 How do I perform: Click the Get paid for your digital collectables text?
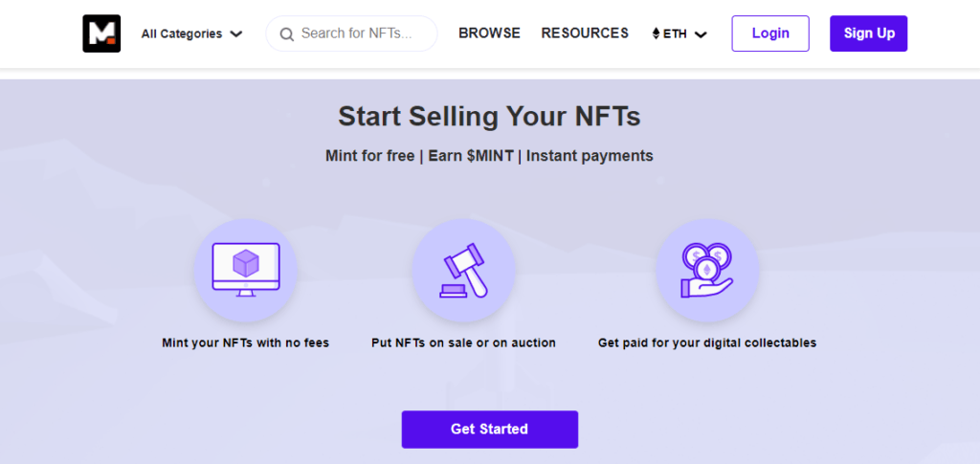[x=707, y=342]
